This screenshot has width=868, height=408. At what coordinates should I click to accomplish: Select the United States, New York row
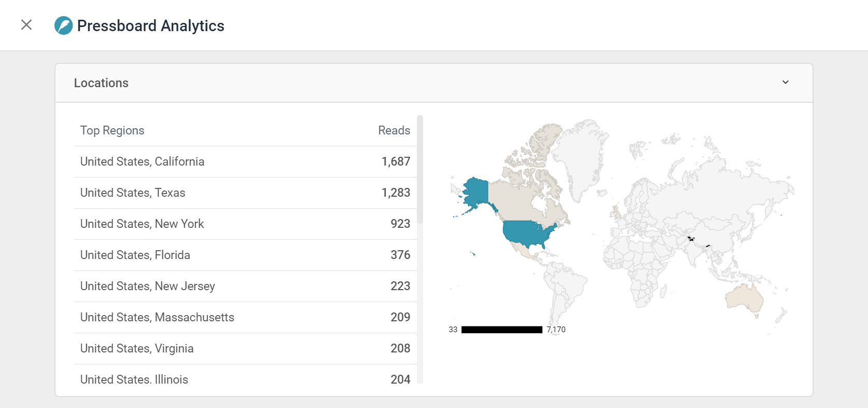pos(245,224)
